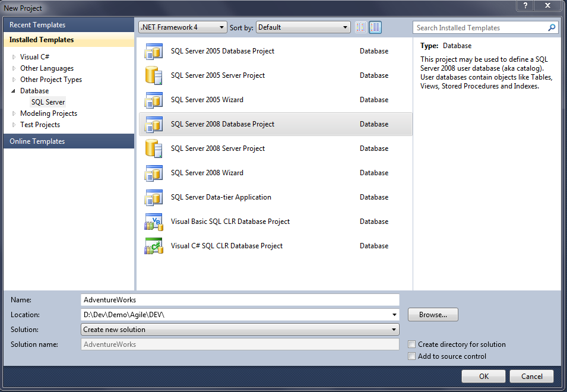Confirm with the OK button
The image size is (567, 392).
(x=483, y=376)
